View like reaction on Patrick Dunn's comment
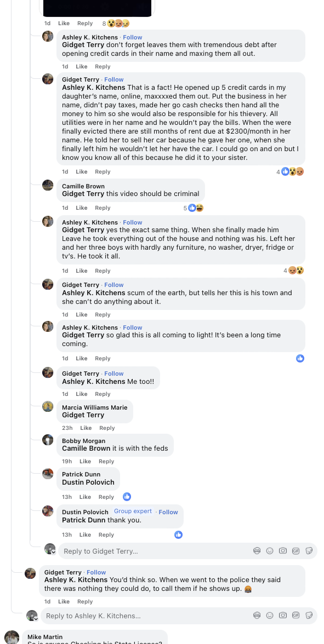Viewport: 324px width, 644px height. coord(127,497)
